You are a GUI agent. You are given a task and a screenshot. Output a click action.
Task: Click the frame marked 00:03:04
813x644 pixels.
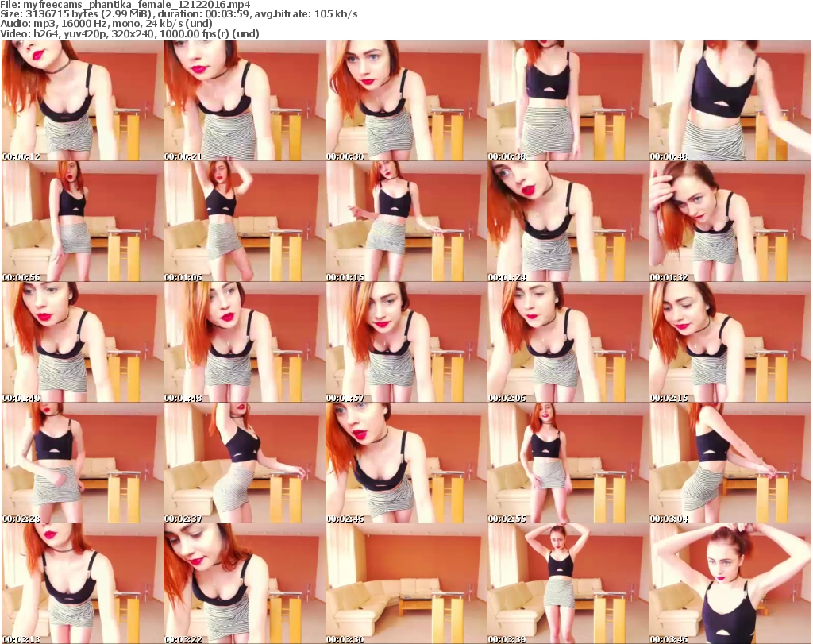730,463
